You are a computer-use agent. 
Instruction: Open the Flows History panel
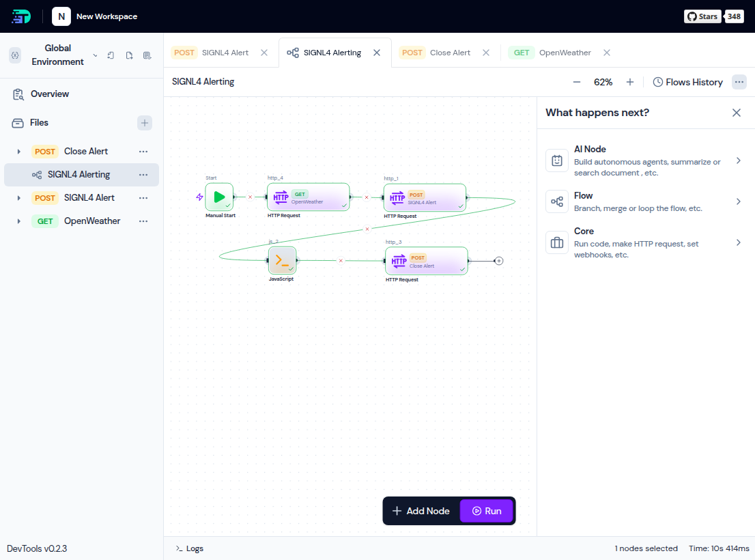coord(687,82)
